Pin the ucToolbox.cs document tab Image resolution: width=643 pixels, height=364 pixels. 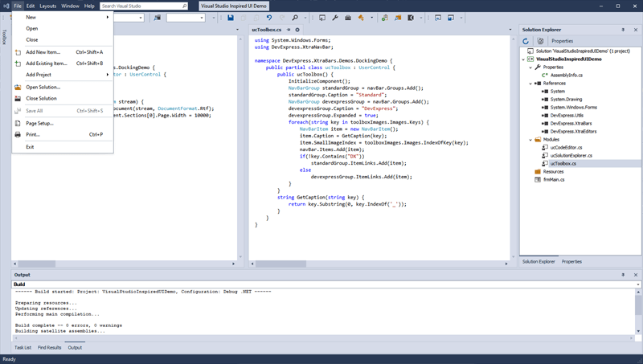(289, 30)
